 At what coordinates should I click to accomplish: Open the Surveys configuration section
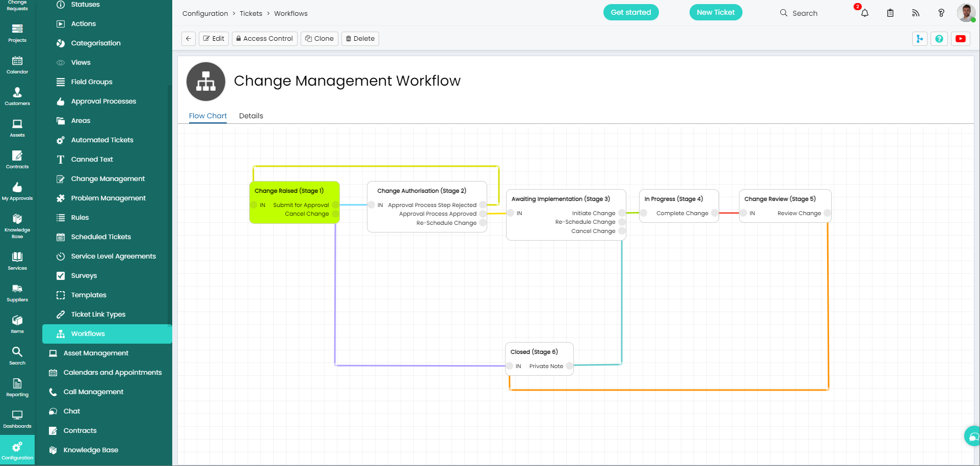click(x=84, y=275)
